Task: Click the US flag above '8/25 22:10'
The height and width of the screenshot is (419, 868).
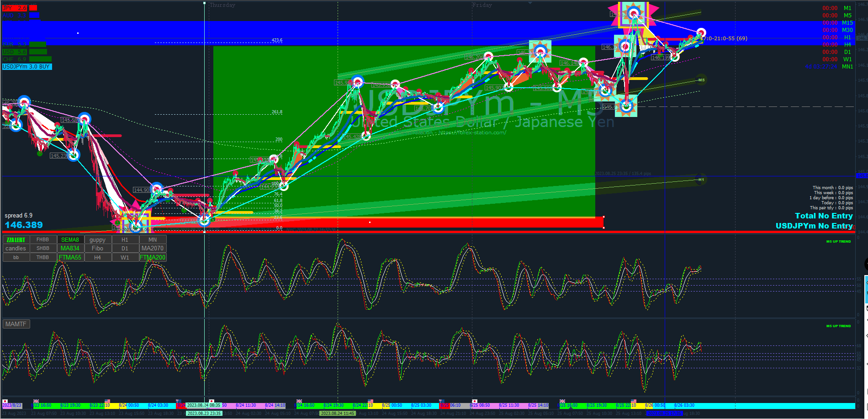Action: [634, 401]
